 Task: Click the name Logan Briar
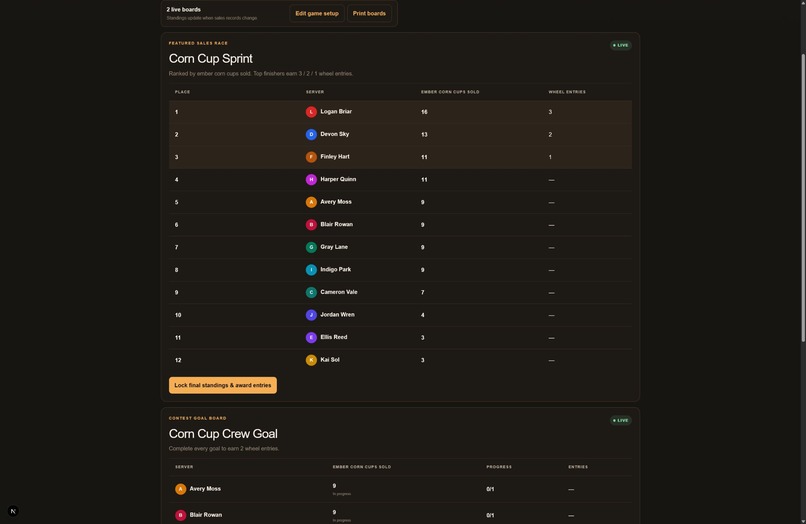coord(336,112)
